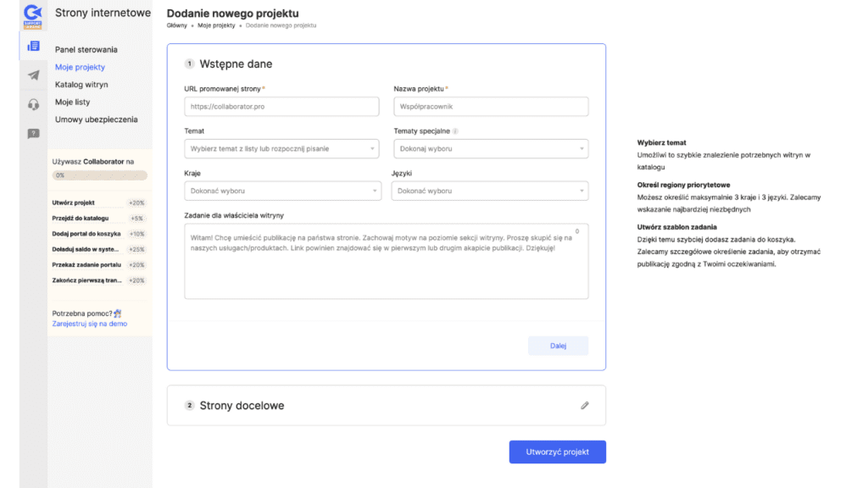Open the paper plane sidebar icon
868x488 pixels.
tap(34, 75)
